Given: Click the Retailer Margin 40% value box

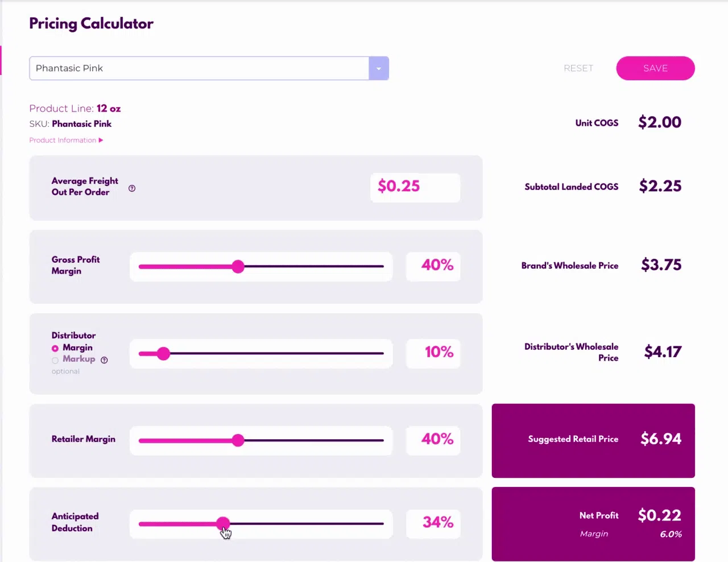Looking at the screenshot, I should tap(433, 440).
